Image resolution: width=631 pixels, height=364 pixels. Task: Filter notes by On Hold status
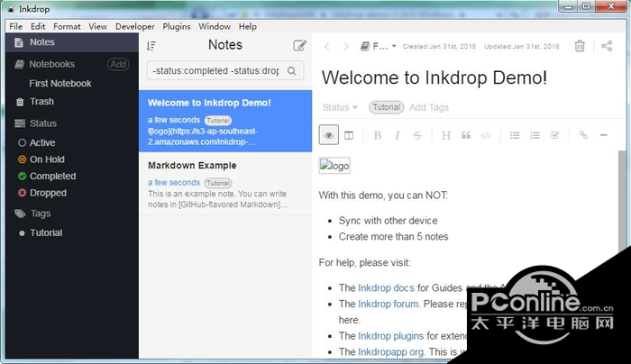[x=47, y=159]
